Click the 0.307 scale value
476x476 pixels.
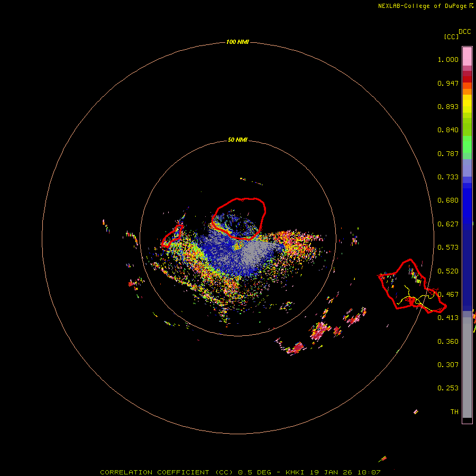pyautogui.click(x=448, y=365)
